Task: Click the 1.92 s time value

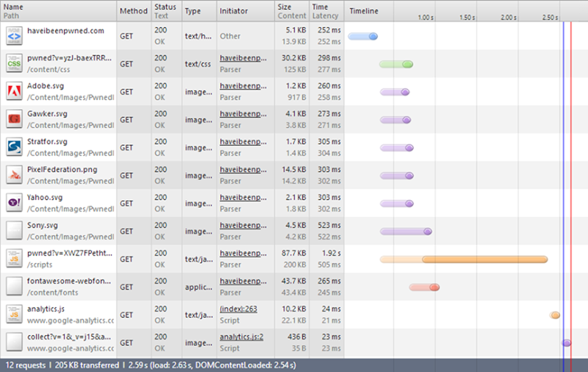Action: point(331,253)
